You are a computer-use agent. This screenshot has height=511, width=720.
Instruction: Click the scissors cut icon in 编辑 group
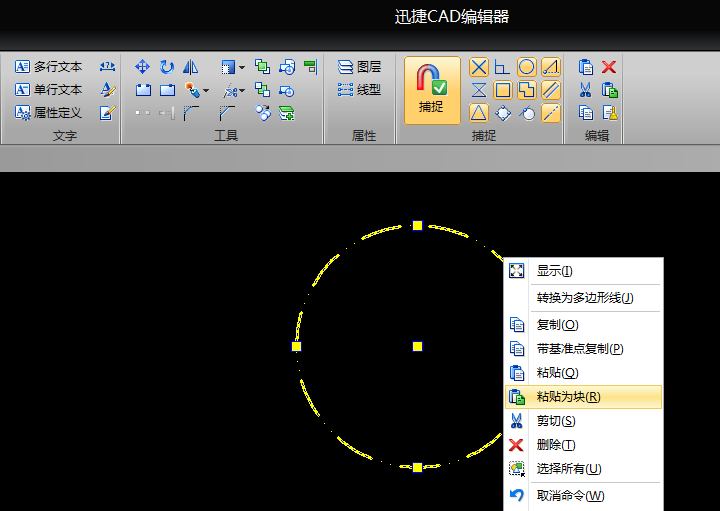(585, 90)
